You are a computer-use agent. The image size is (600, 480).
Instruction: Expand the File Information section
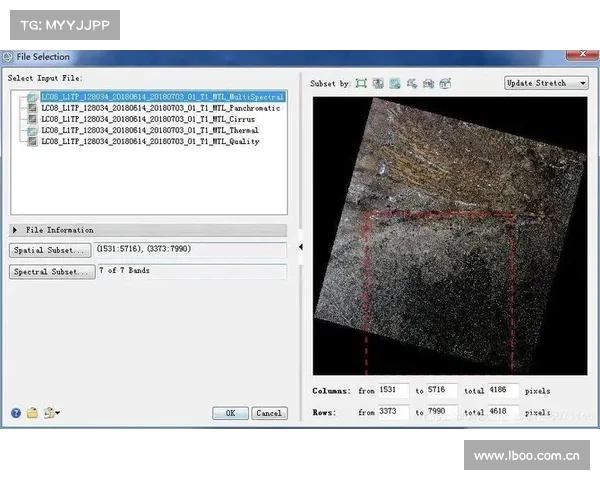tap(148, 230)
